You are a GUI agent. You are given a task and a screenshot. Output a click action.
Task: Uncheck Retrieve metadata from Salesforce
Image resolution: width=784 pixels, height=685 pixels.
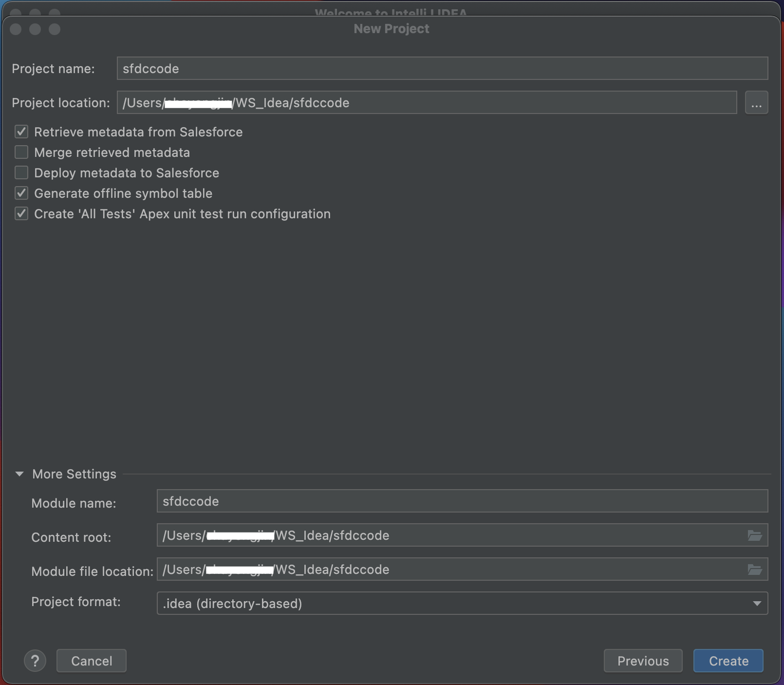tap(21, 132)
